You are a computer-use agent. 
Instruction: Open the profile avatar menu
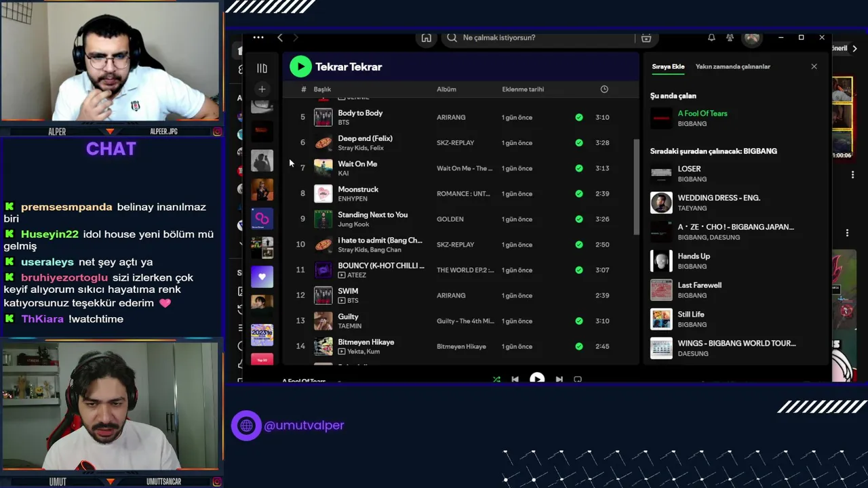point(752,38)
